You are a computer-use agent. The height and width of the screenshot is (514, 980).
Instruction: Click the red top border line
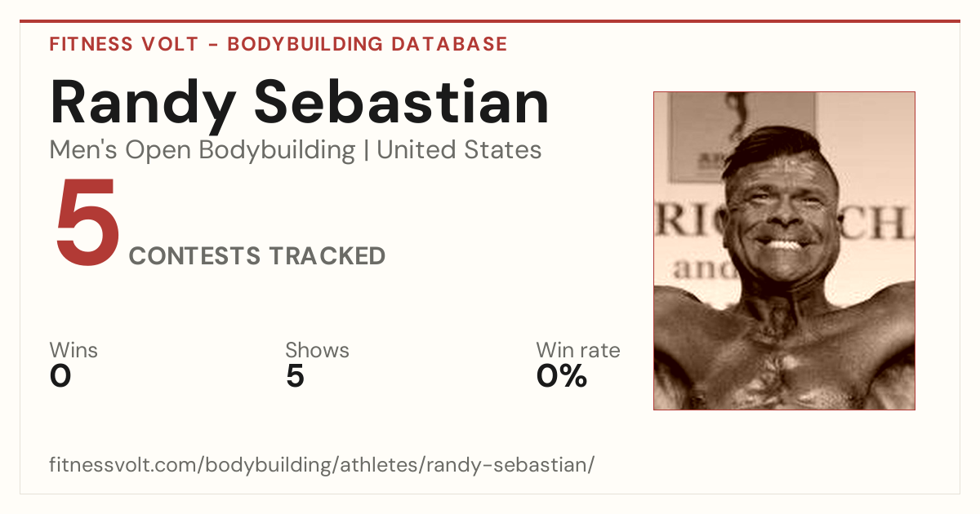pos(490,21)
